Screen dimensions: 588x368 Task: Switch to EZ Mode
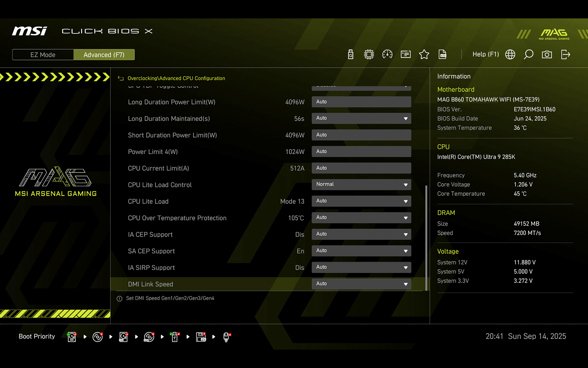tap(43, 55)
